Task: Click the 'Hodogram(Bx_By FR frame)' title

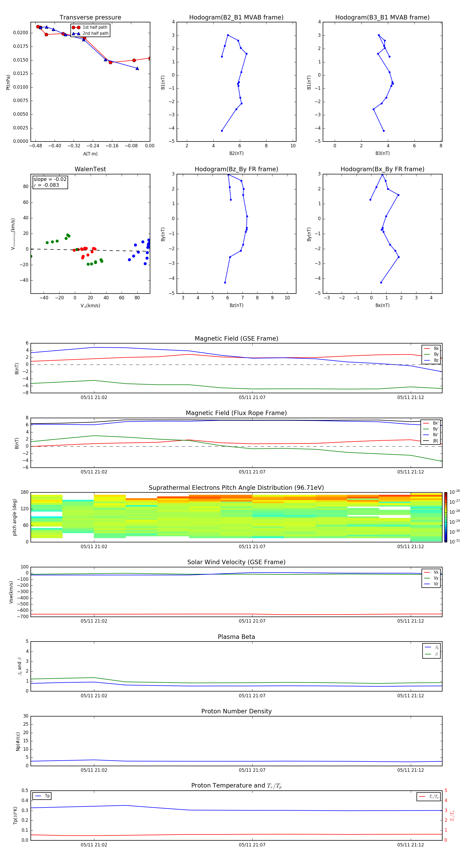Action: 382,169
